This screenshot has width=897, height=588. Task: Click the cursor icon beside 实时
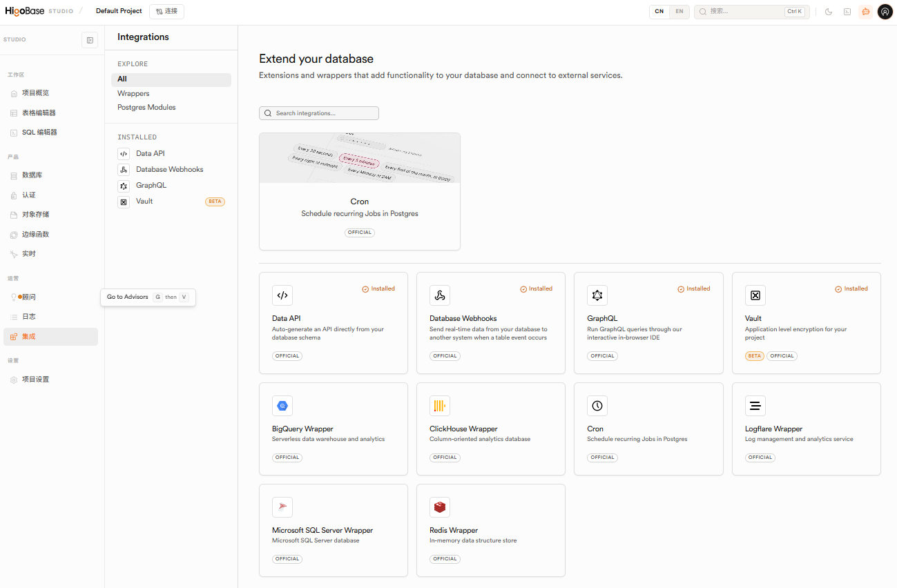[x=14, y=254]
